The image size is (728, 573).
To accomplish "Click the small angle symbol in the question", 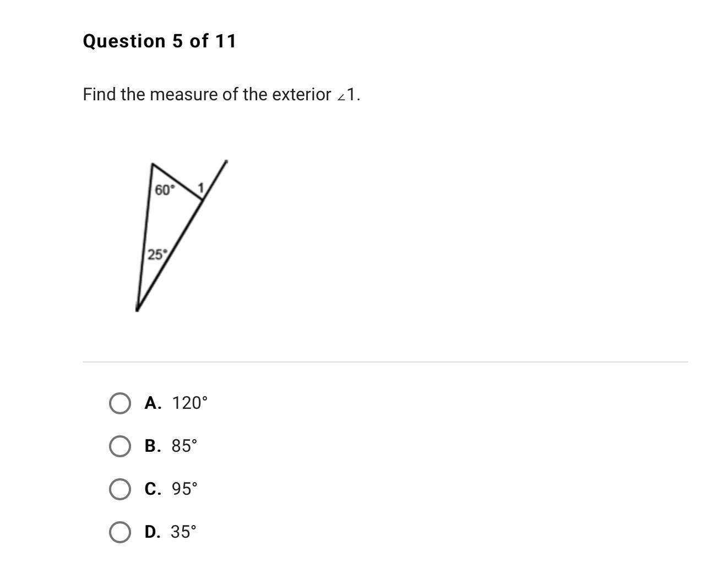I will 341,97.
